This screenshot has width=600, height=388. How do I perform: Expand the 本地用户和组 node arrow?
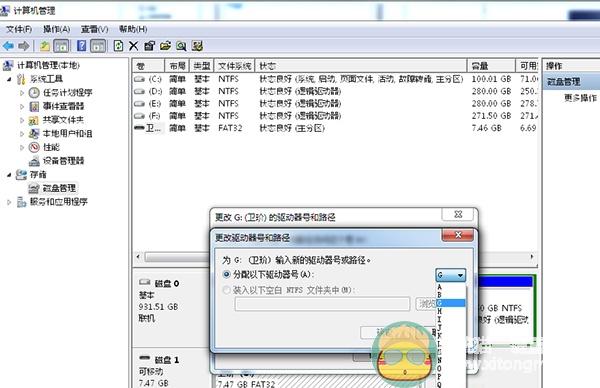[22, 134]
